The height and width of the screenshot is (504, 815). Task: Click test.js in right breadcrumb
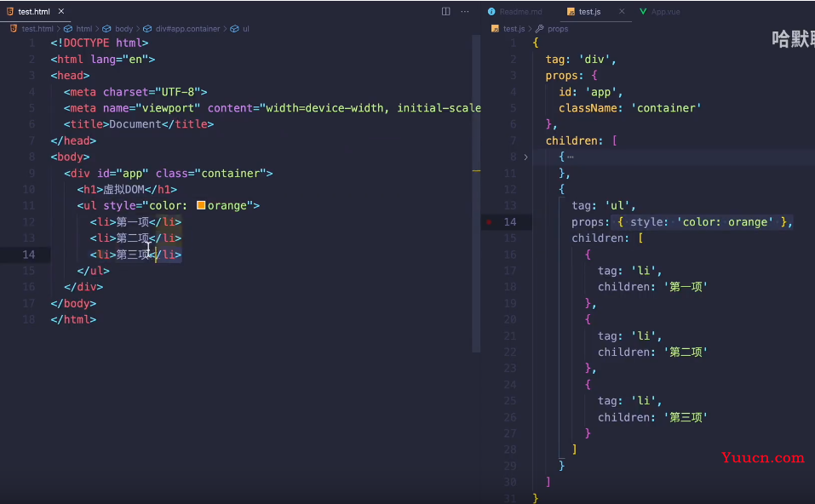[x=514, y=29]
